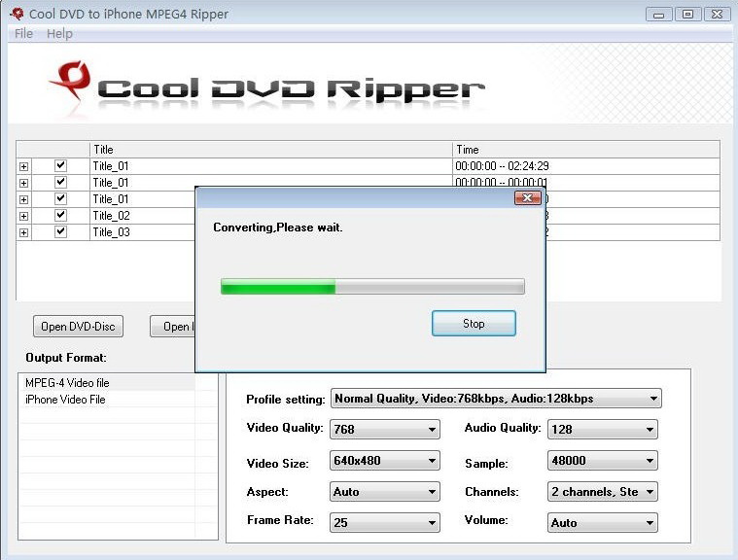The height and width of the screenshot is (560, 738).
Task: Close the Converting dialog with the red X
Action: (528, 198)
